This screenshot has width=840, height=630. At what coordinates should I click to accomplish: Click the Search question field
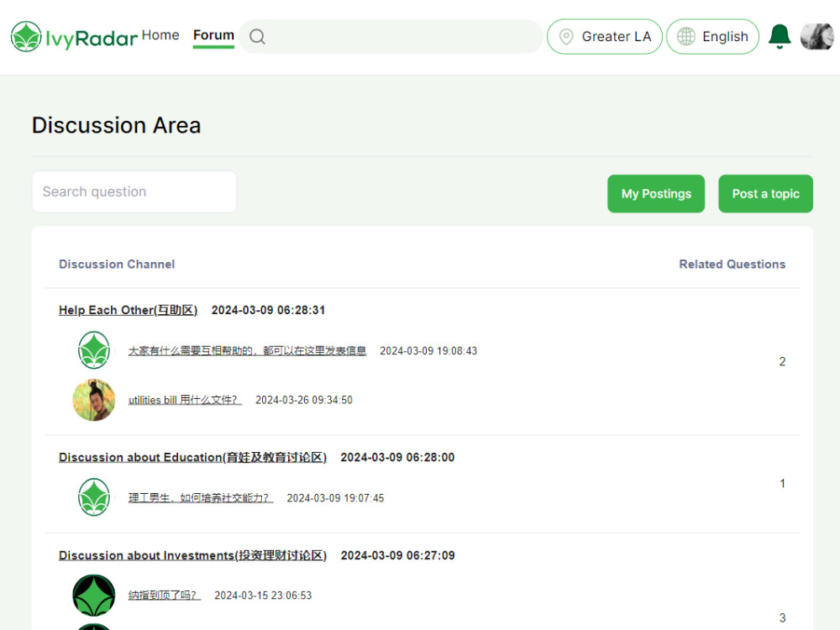coord(134,192)
